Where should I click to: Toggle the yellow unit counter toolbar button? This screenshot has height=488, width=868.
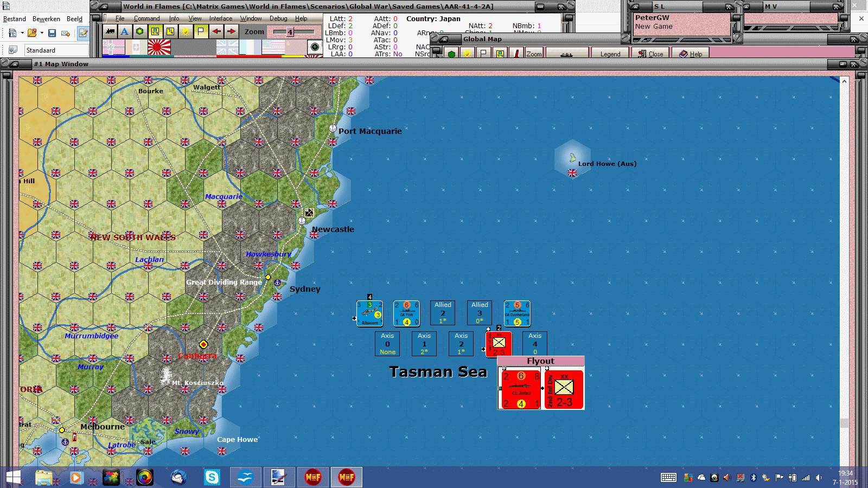(155, 31)
